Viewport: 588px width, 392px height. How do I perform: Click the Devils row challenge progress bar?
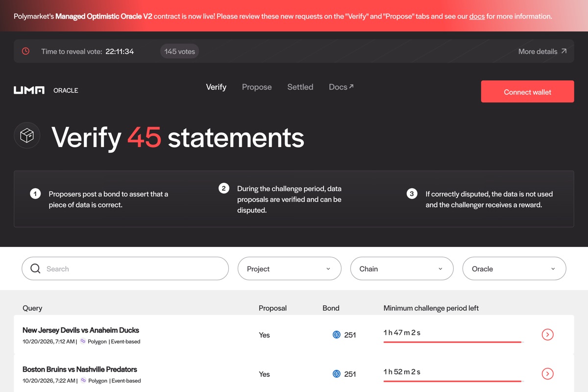453,342
